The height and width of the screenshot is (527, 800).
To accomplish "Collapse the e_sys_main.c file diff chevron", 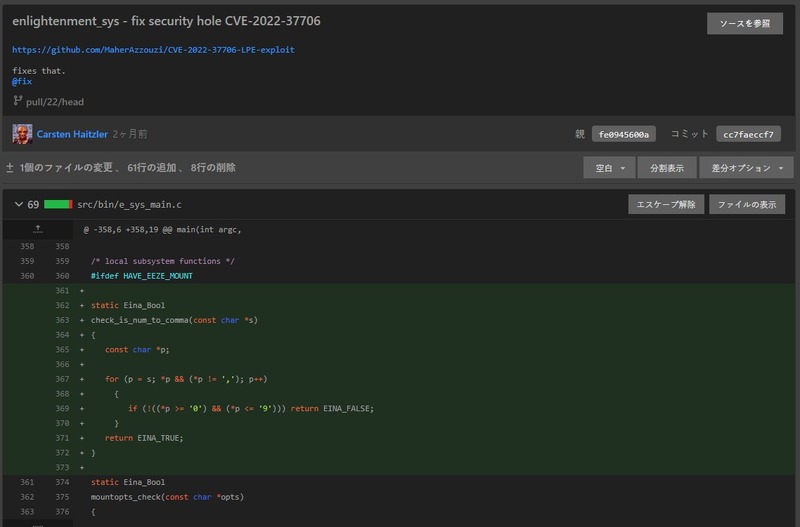I will click(19, 205).
